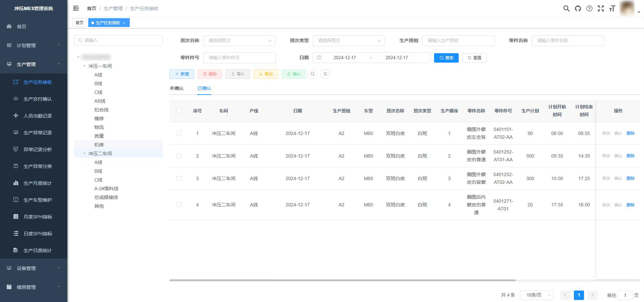Click the 零件件号 input field
644x302 pixels.
click(239, 58)
